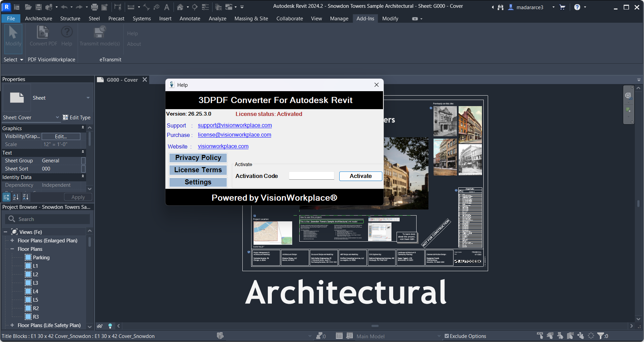Open the madararce3 user account dropdown
This screenshot has height=342, width=644.
tap(554, 7)
